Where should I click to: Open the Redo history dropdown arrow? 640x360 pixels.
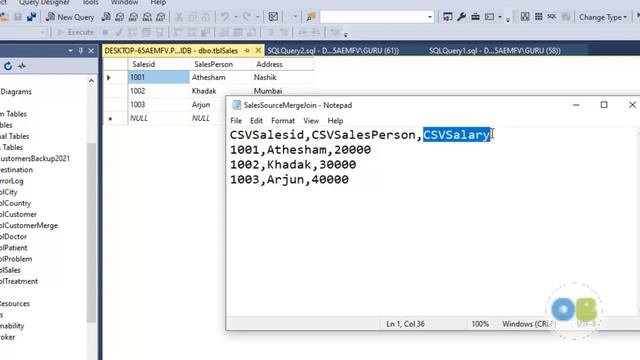[x=258, y=17]
